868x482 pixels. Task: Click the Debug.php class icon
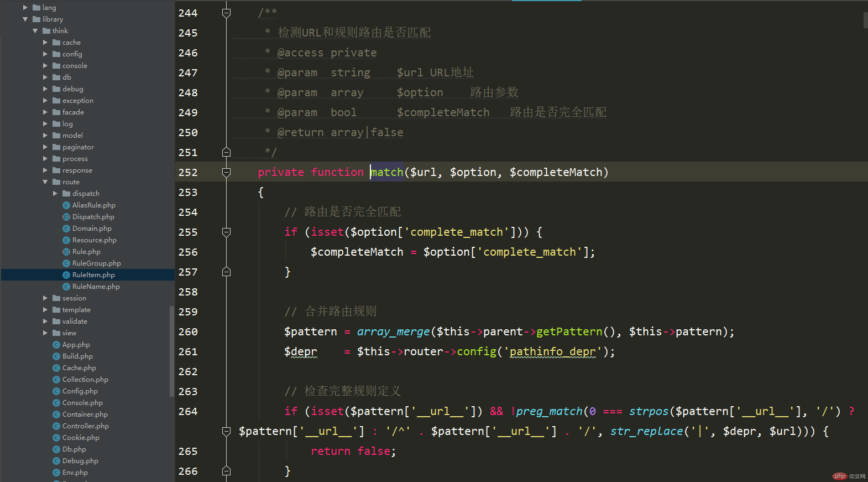tap(56, 461)
